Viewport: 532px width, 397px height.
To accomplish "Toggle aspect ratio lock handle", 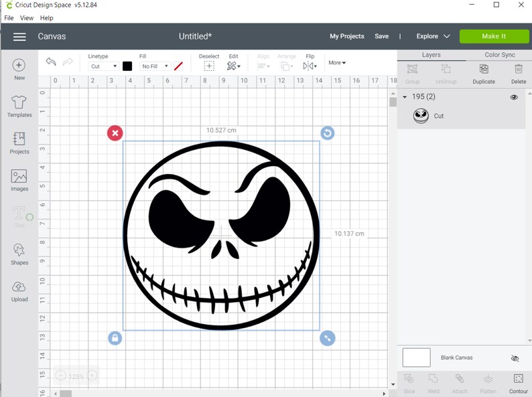I will 115,338.
